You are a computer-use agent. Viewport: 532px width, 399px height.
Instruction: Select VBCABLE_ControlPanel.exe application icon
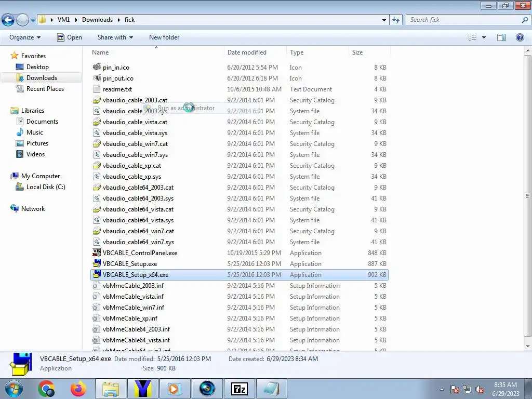97,253
